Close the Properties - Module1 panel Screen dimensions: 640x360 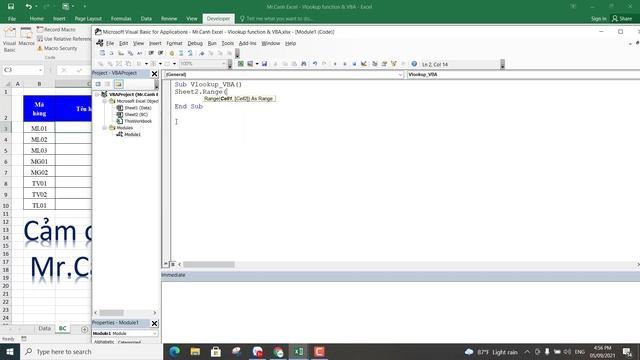point(154,323)
